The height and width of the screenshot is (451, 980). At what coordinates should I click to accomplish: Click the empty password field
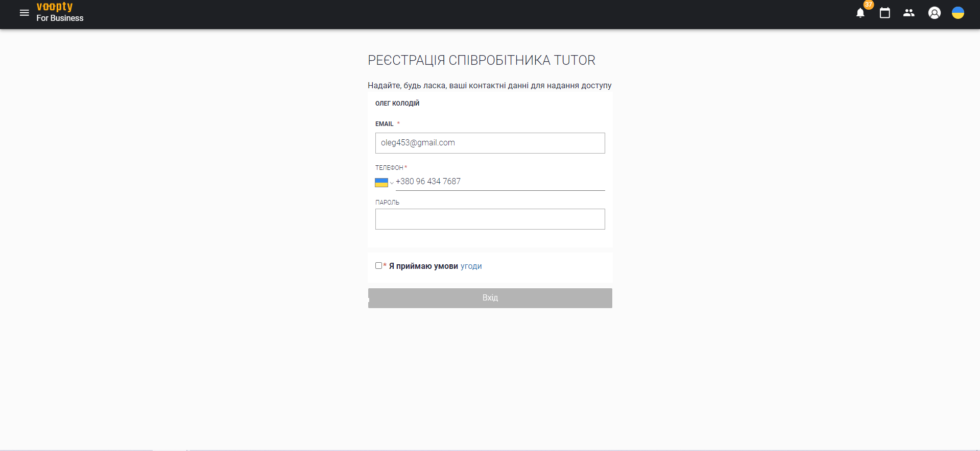coord(490,219)
